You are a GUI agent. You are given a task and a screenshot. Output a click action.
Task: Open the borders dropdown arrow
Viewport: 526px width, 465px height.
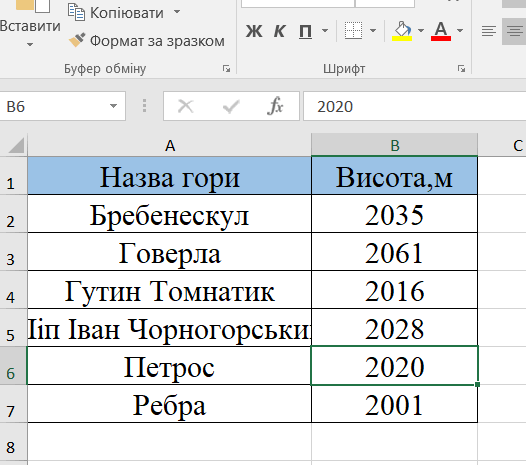pyautogui.click(x=373, y=31)
